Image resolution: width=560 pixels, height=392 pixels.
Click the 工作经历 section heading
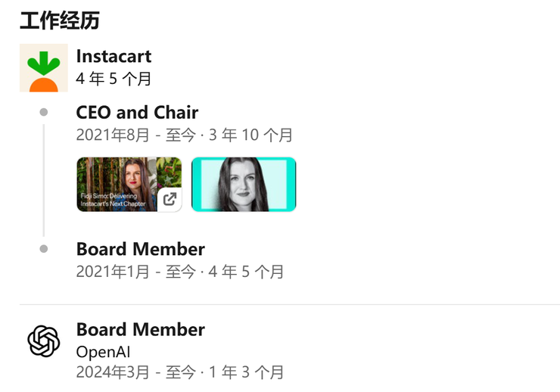(x=59, y=20)
